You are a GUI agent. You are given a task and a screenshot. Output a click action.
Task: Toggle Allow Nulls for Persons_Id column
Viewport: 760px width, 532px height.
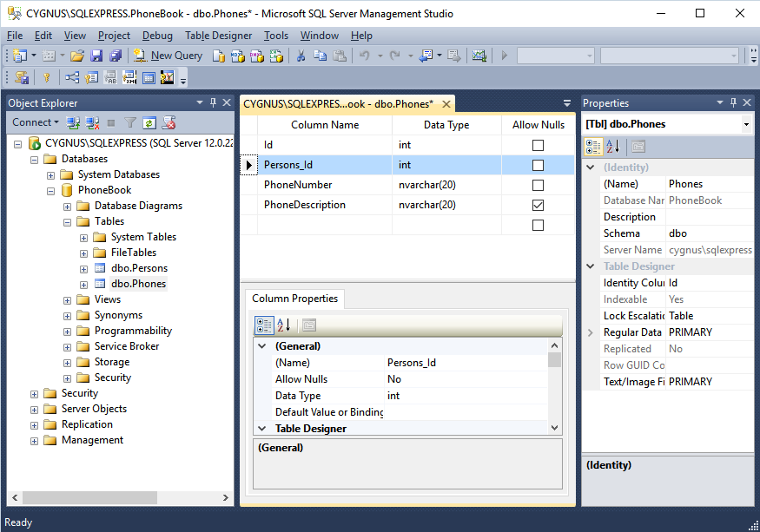coord(538,165)
